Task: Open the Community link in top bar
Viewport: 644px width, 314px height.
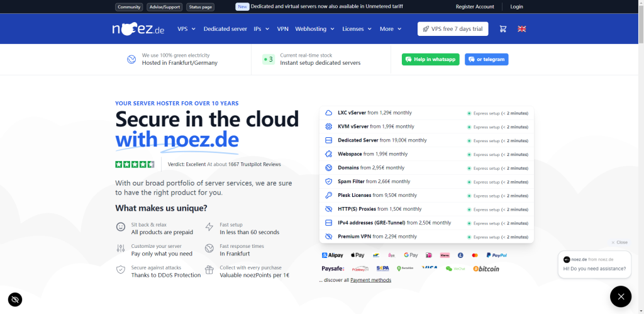Action: (129, 7)
